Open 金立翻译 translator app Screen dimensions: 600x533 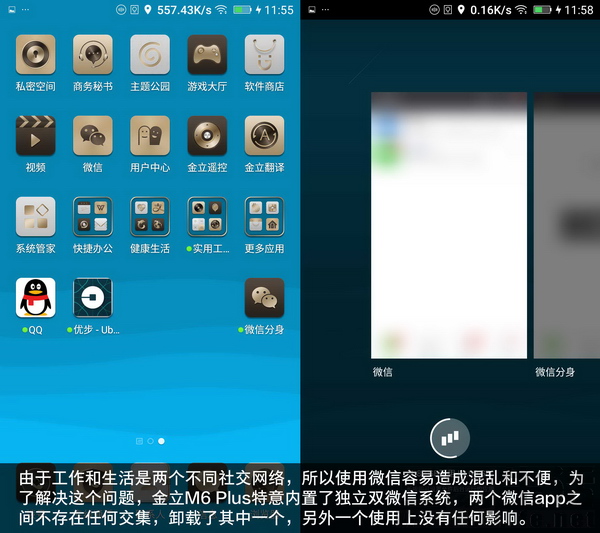pos(264,135)
